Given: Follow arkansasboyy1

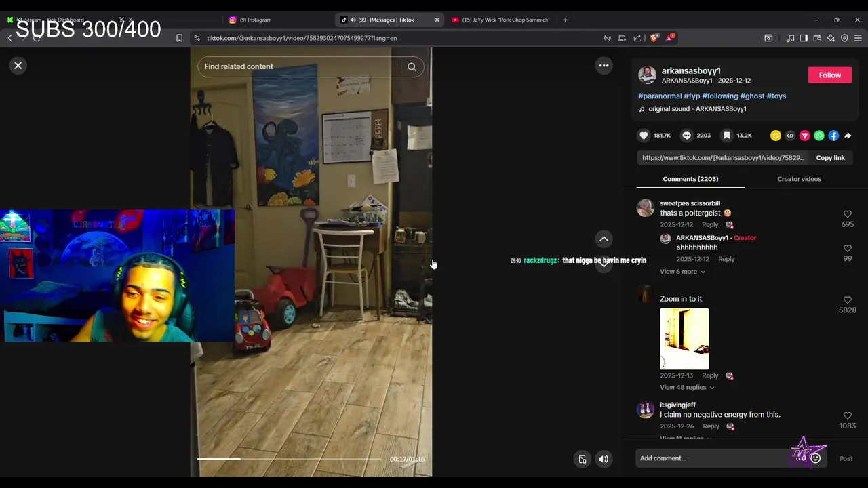Looking at the screenshot, I should click(829, 75).
